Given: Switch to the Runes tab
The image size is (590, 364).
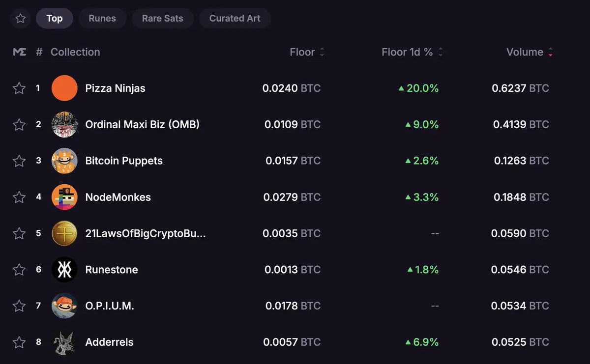Looking at the screenshot, I should click(102, 19).
